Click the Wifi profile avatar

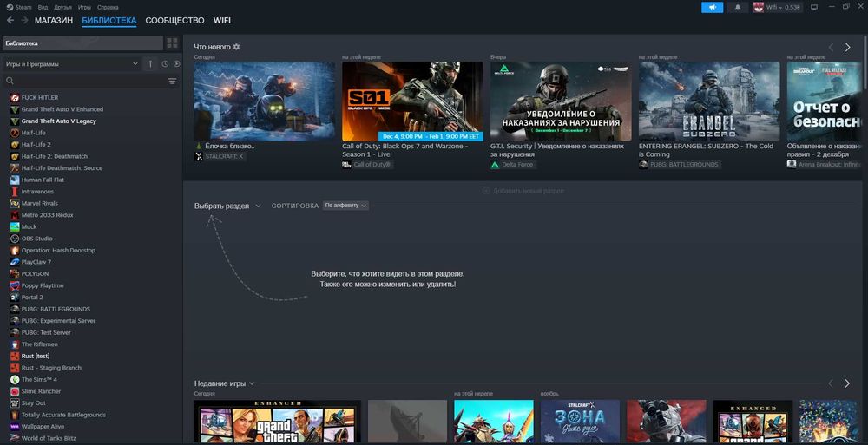pyautogui.click(x=758, y=7)
